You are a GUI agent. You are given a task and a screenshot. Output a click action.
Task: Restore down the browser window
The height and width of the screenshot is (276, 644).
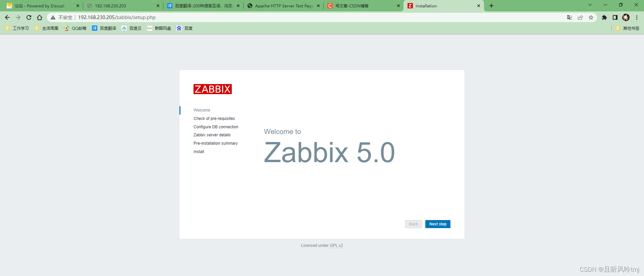tap(621, 5)
